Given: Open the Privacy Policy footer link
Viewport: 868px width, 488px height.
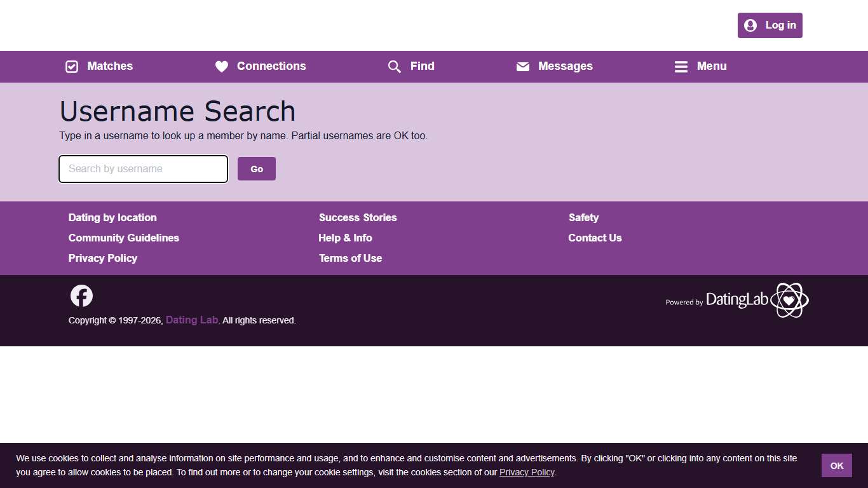Looking at the screenshot, I should pos(102,258).
